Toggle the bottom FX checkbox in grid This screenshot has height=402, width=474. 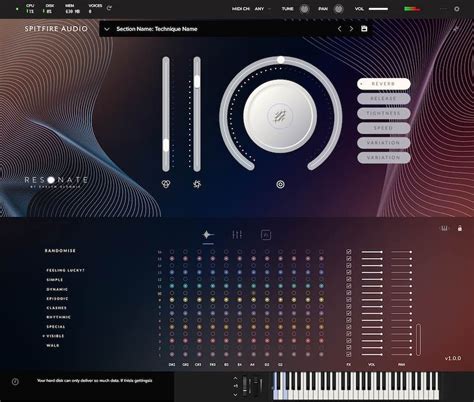pyautogui.click(x=349, y=354)
